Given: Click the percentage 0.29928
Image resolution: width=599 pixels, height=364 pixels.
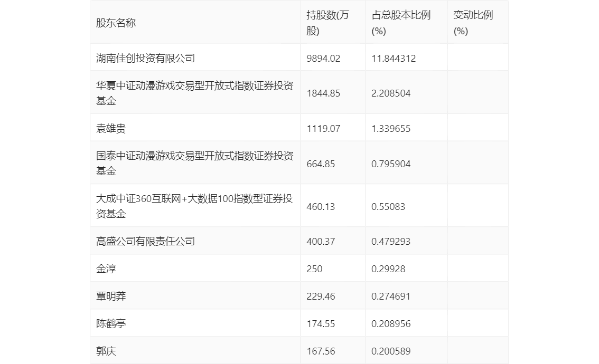Looking at the screenshot, I should 388,269.
